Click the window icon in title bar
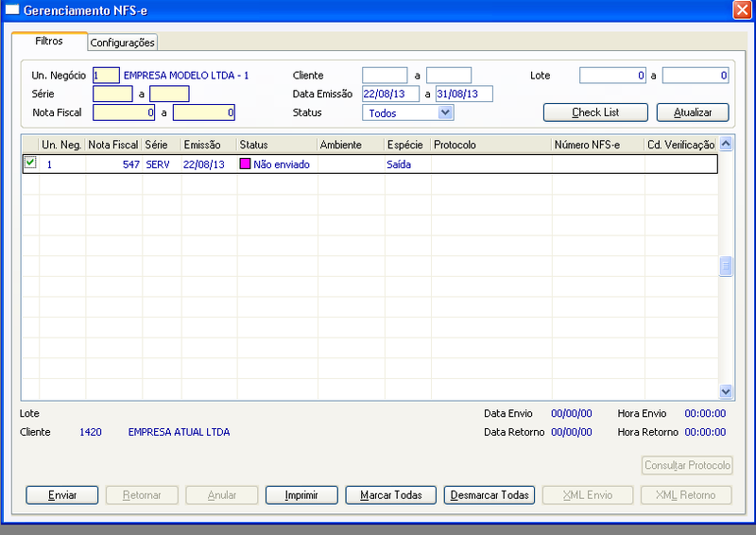Viewport: 756px width, 535px height. (x=12, y=9)
